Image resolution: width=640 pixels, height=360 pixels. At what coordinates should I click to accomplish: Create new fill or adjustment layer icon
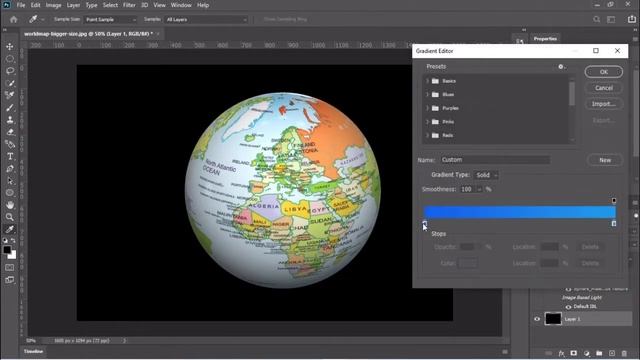587,353
